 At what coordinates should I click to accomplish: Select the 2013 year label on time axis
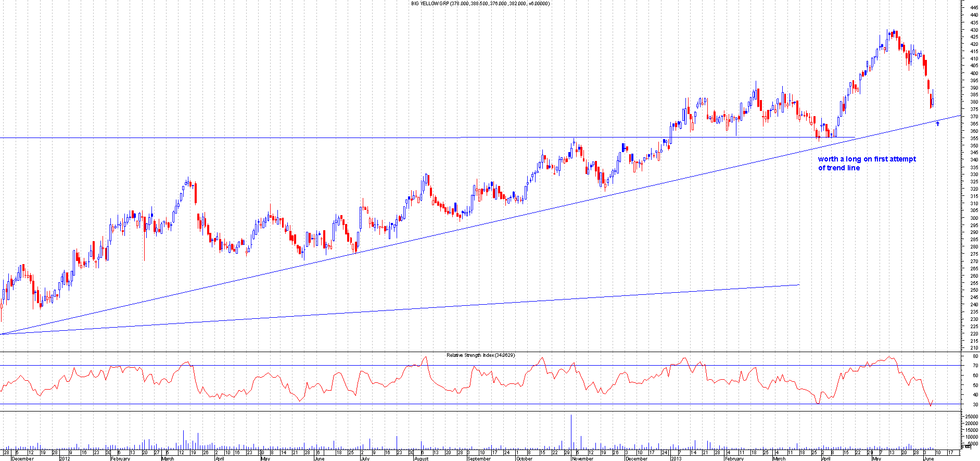pos(676,458)
